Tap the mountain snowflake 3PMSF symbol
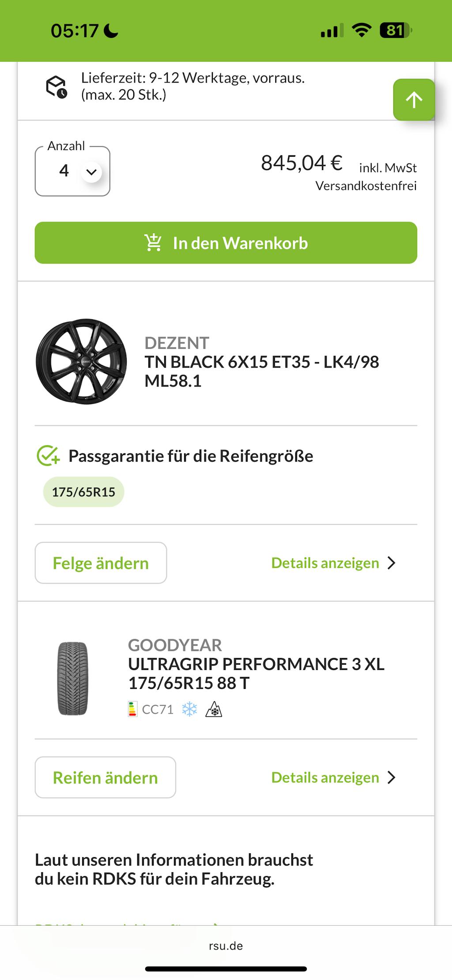The width and height of the screenshot is (452, 980). (x=214, y=709)
